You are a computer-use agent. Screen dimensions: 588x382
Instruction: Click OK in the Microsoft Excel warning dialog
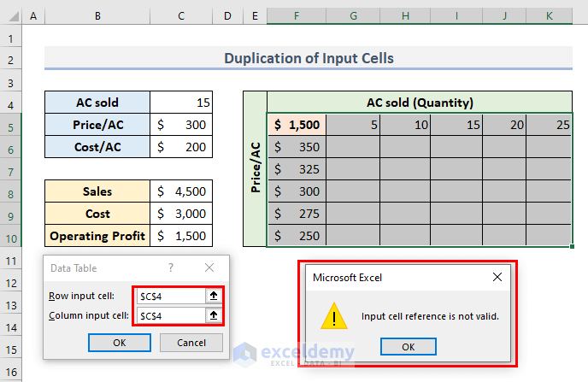point(409,347)
